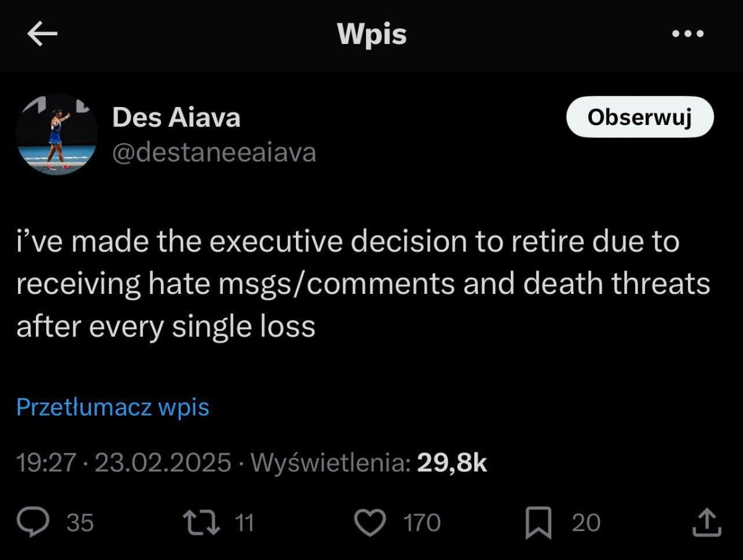This screenshot has height=560, width=743.
Task: Open the @destaneeaiava handle
Action: [214, 152]
